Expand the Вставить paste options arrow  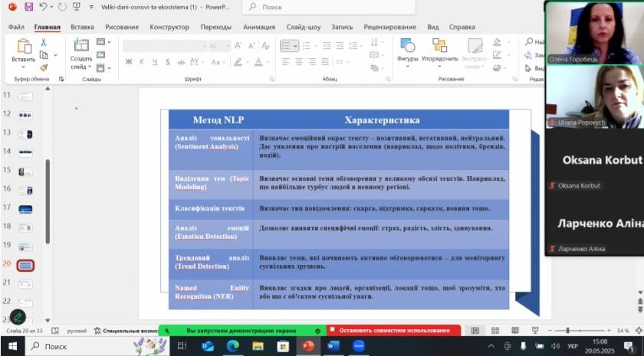[x=23, y=67]
